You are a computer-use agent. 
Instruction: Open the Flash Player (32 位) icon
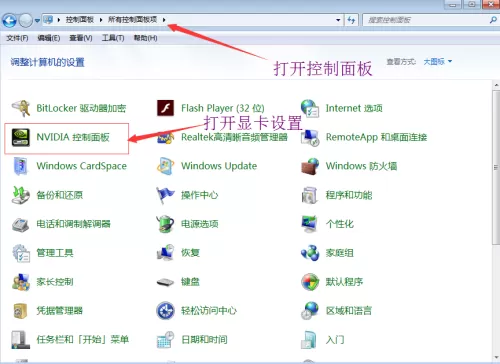[x=165, y=108]
